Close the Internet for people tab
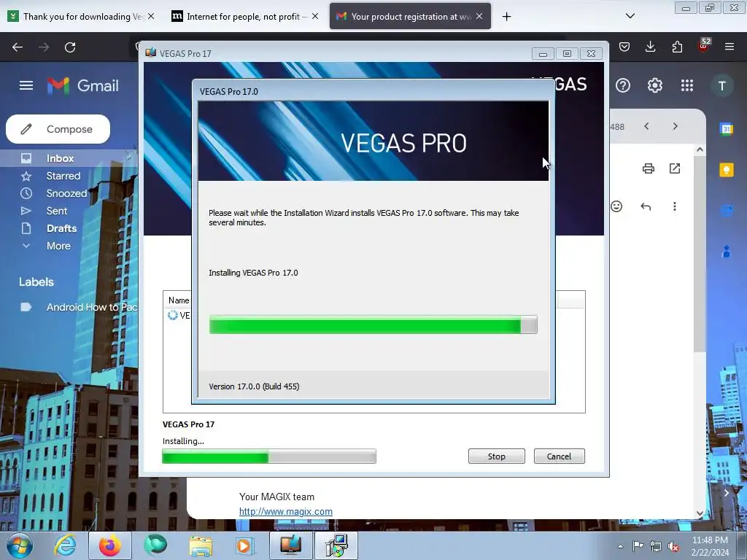The width and height of the screenshot is (747, 560). tap(315, 16)
